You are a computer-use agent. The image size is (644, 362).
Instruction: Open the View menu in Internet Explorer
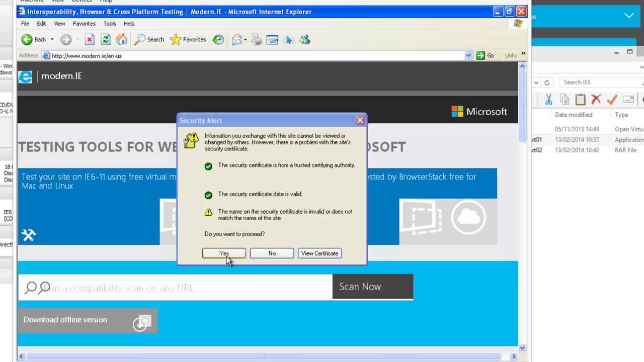pos(59,24)
